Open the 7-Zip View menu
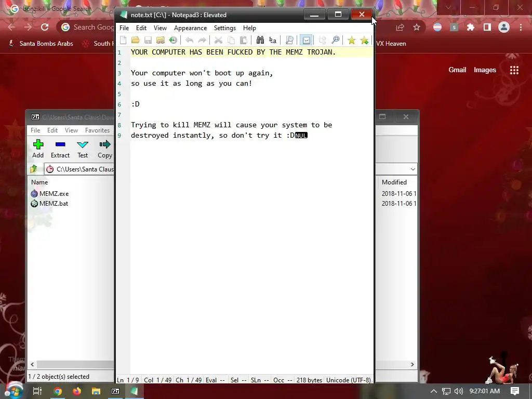 tap(71, 130)
